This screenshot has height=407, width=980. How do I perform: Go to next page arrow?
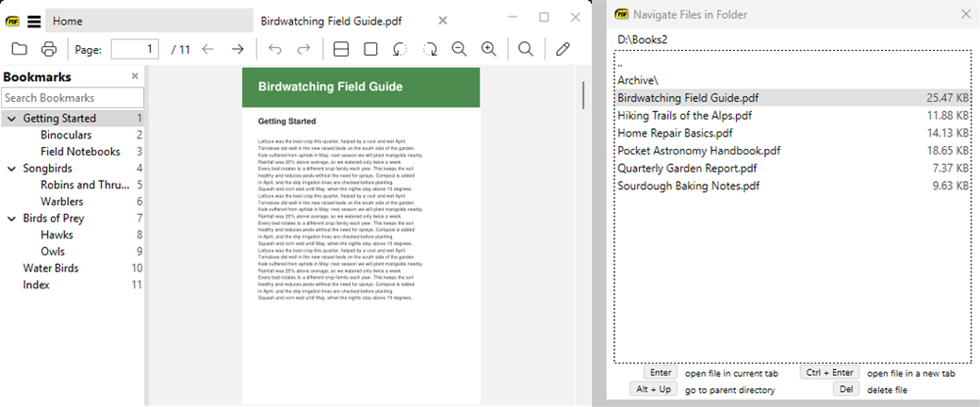point(237,49)
